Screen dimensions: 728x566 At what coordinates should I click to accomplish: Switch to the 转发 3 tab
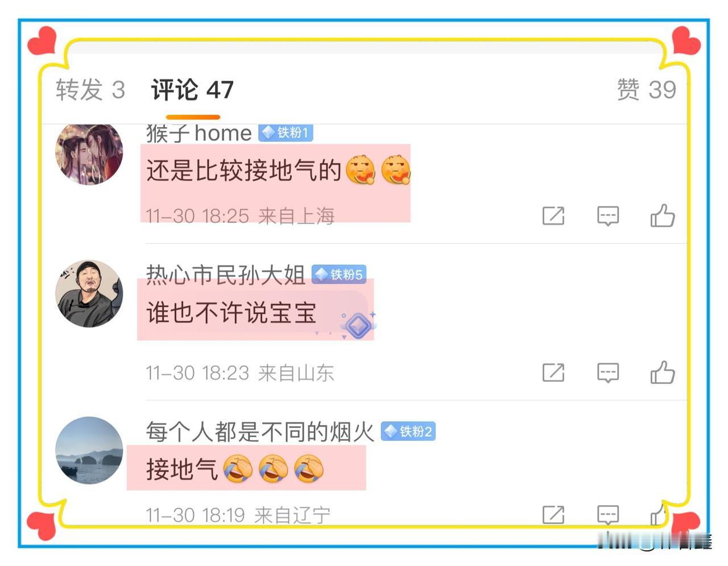pos(90,90)
